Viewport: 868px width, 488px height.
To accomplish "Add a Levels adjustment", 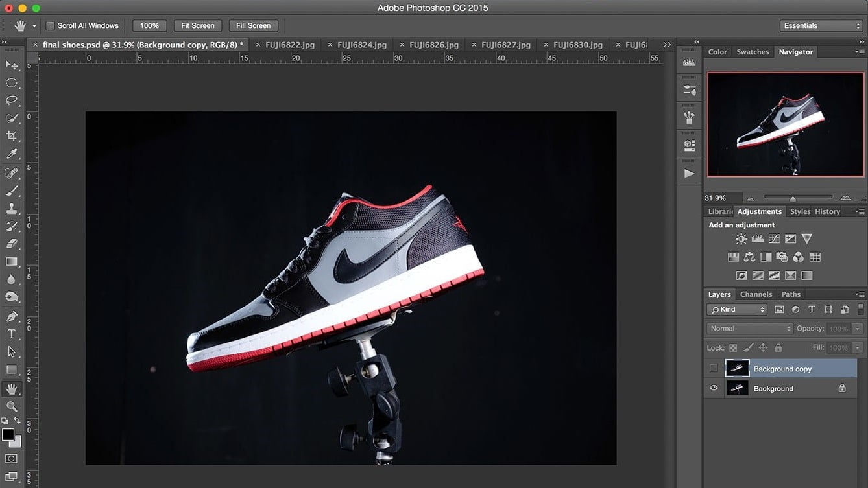I will click(x=758, y=239).
